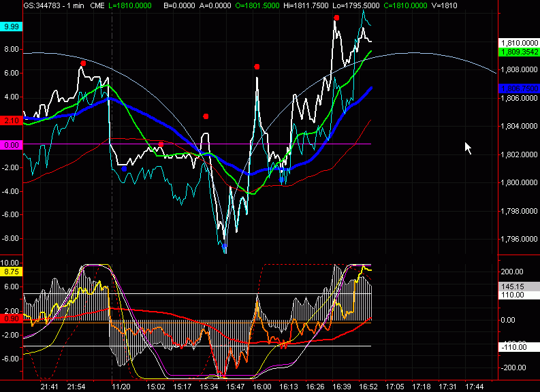Click the yellow 8.75 oscillator value tag

(12, 272)
